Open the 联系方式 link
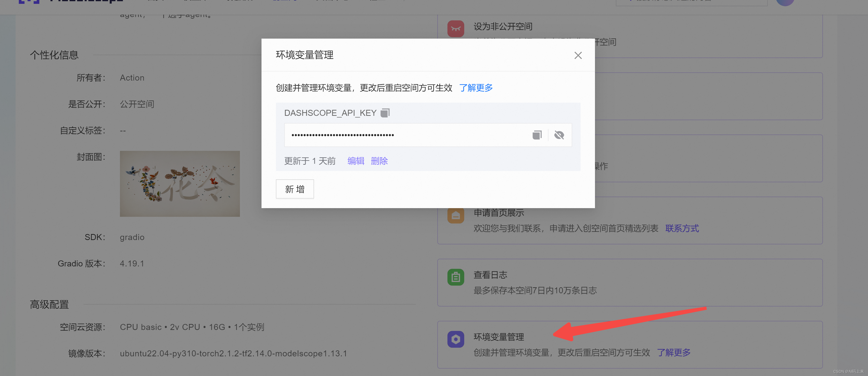 pyautogui.click(x=682, y=229)
